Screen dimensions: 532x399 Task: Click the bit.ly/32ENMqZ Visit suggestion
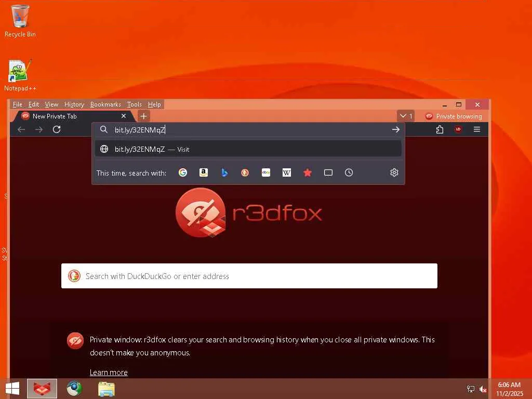pyautogui.click(x=248, y=149)
